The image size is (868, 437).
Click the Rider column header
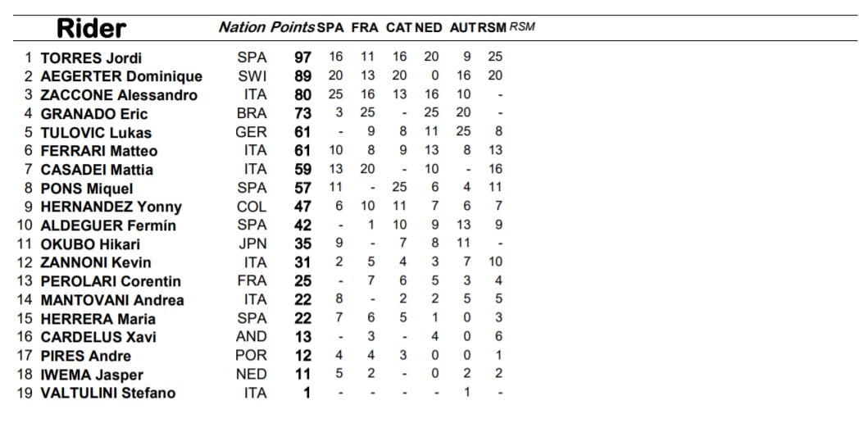coord(91,29)
